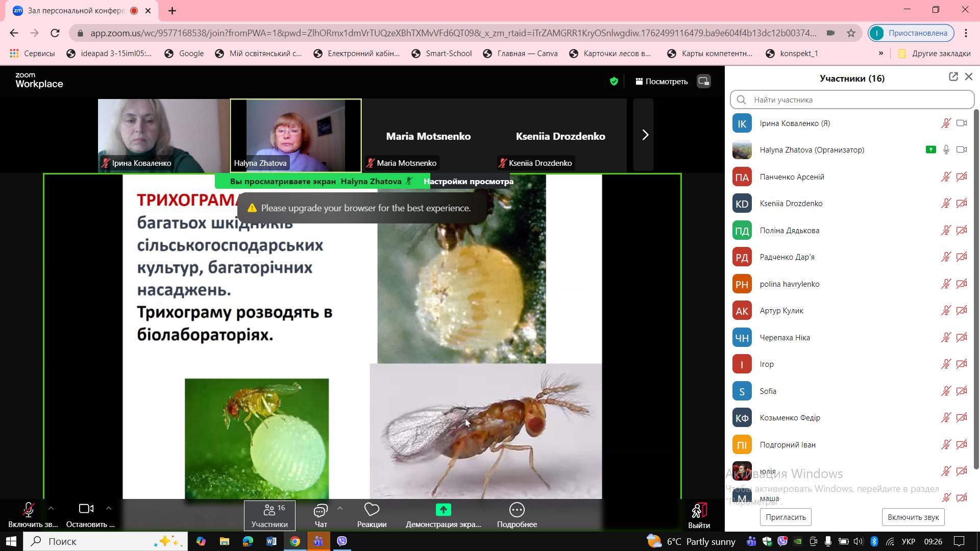Expand video options arrow beside camera

[x=108, y=508]
